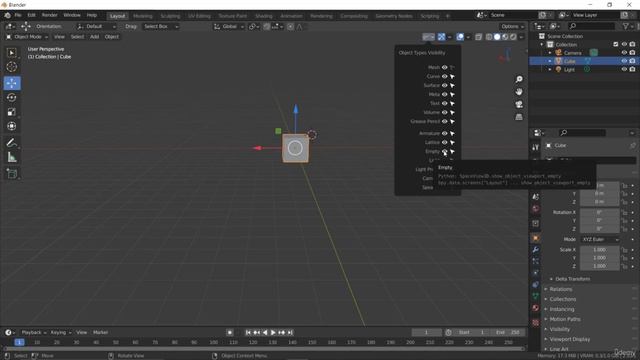Click the zoom view magnifier icon

[x=519, y=79]
